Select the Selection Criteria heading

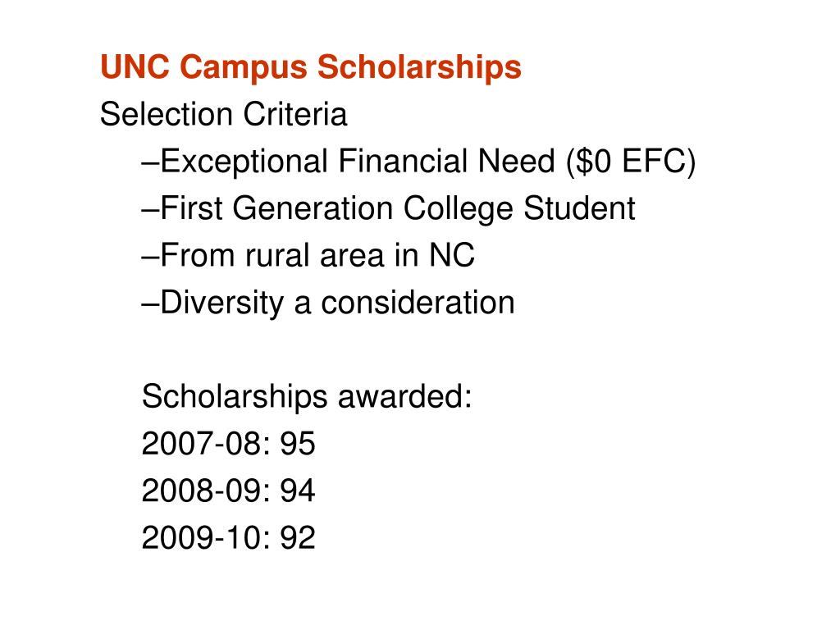click(223, 114)
